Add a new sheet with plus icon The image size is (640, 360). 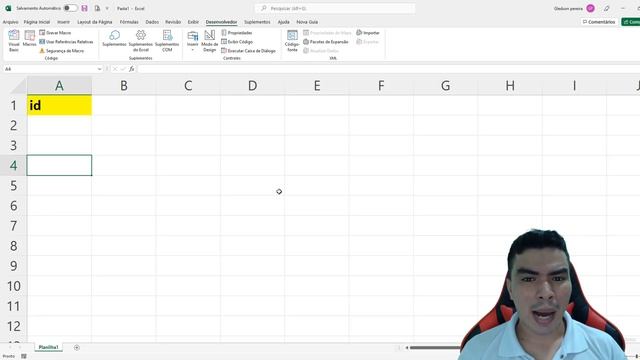(x=77, y=348)
